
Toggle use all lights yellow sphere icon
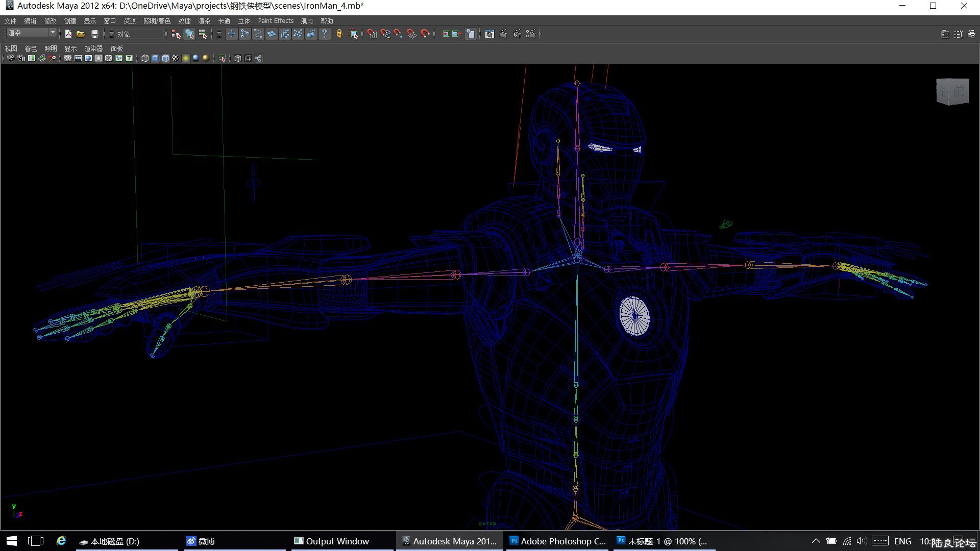(186, 58)
